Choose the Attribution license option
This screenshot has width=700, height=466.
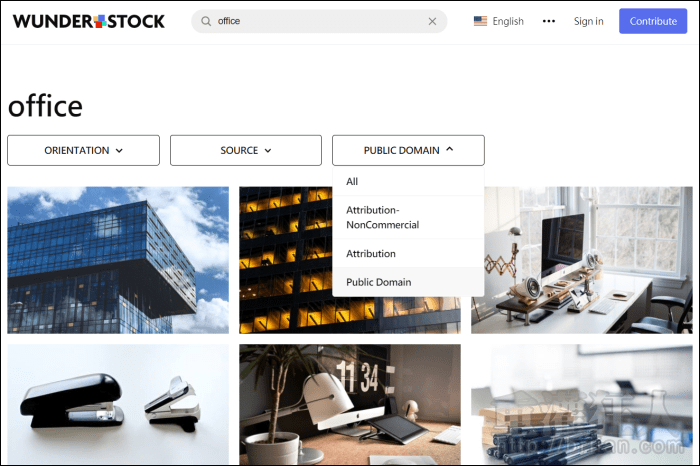pos(371,254)
